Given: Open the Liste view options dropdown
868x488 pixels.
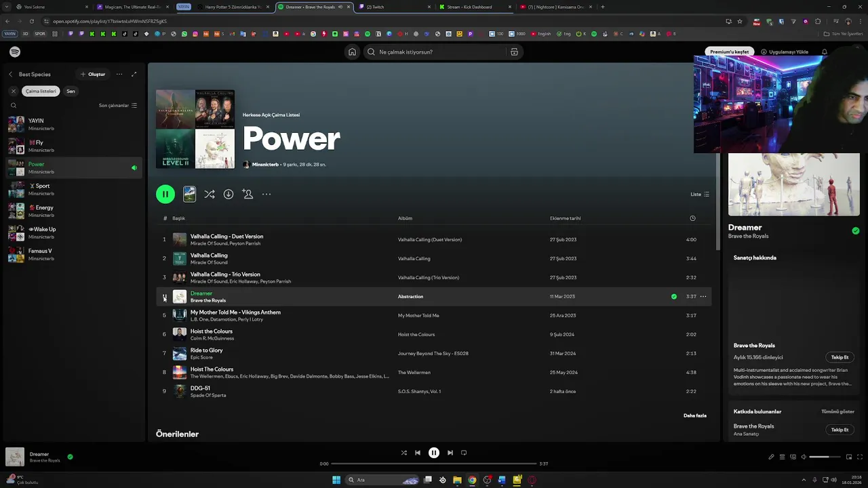Looking at the screenshot, I should [x=700, y=195].
